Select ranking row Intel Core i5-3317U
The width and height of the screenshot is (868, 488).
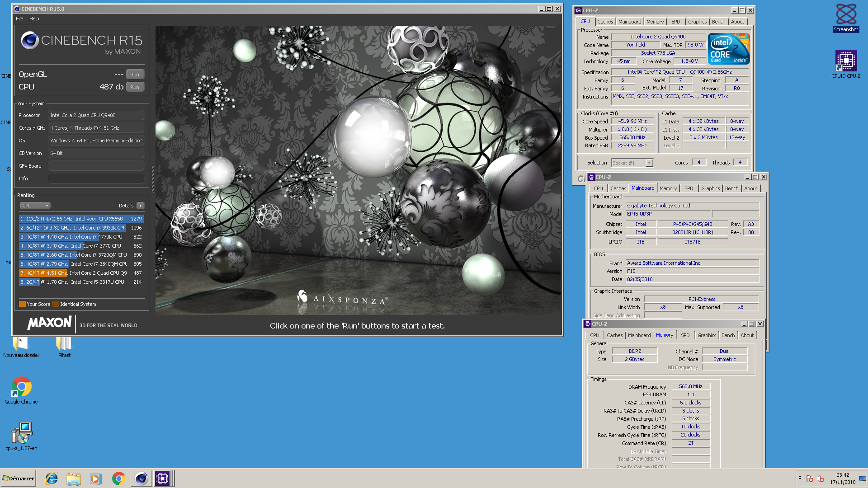(81, 282)
